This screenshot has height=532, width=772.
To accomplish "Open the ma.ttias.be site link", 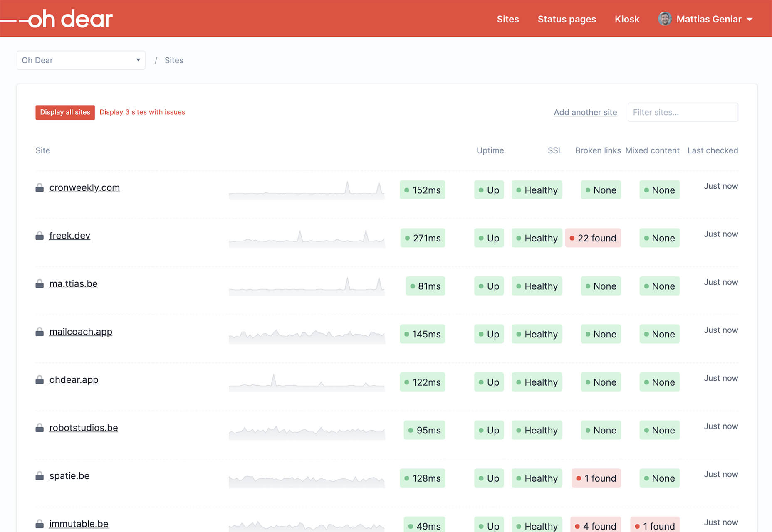I will tap(73, 284).
